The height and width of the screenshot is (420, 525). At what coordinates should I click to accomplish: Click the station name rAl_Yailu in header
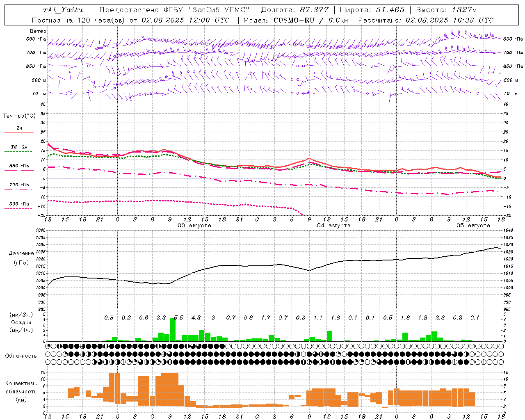tap(63, 10)
